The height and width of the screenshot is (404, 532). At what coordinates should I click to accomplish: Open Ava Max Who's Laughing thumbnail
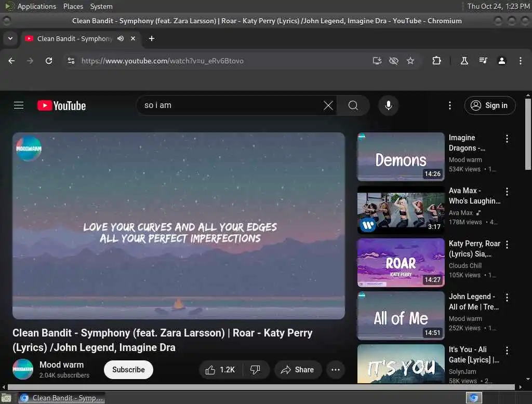coord(401,210)
